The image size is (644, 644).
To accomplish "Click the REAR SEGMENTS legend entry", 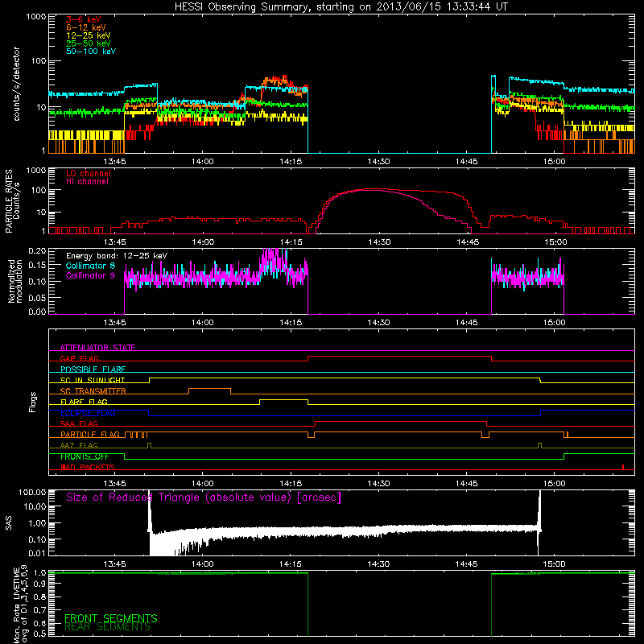I will tap(108, 627).
